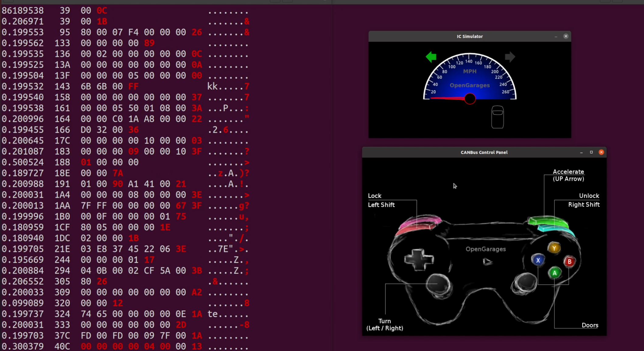
Task: Click the CAN ID 166 row
Action: (125, 130)
